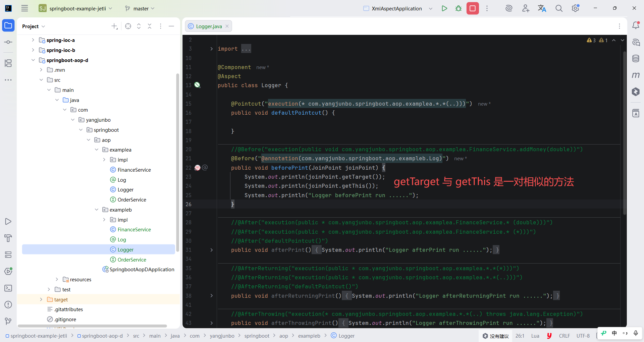644x342 pixels.
Task: Open Project panel options menu
Action: tap(161, 26)
